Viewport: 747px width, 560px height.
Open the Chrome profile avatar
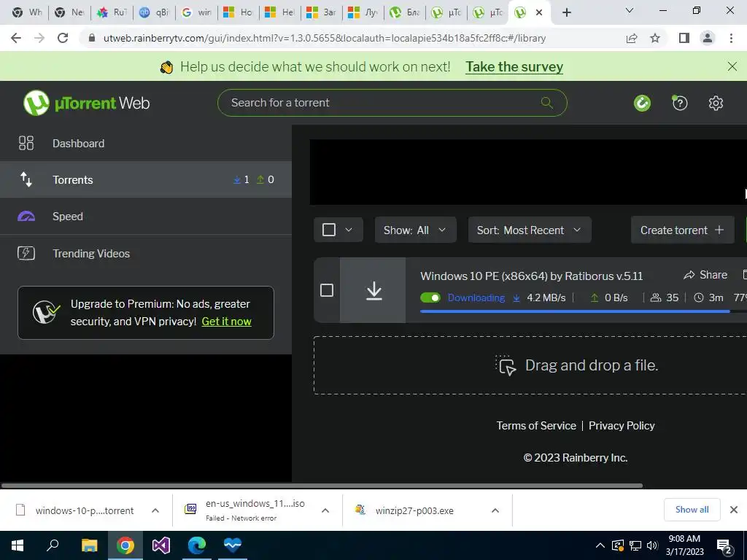(x=708, y=38)
